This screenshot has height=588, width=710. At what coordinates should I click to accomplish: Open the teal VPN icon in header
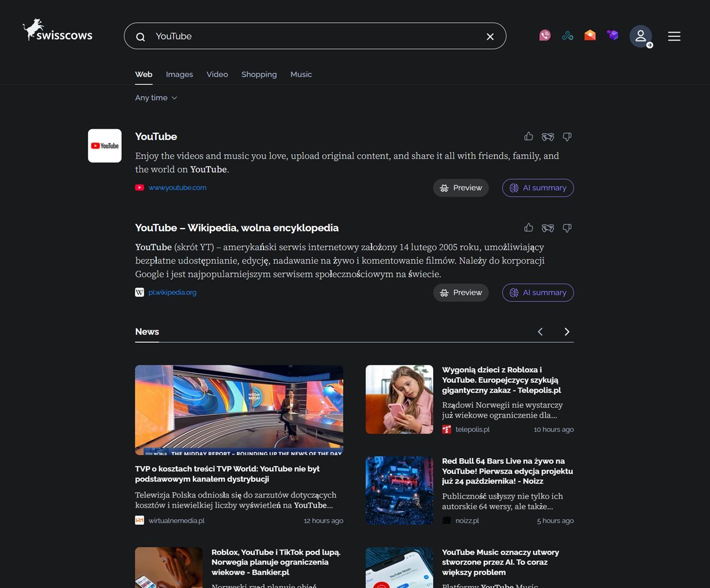567,36
